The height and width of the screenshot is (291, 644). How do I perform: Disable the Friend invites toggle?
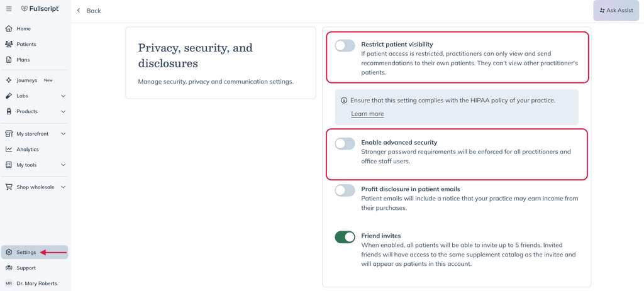pyautogui.click(x=345, y=237)
